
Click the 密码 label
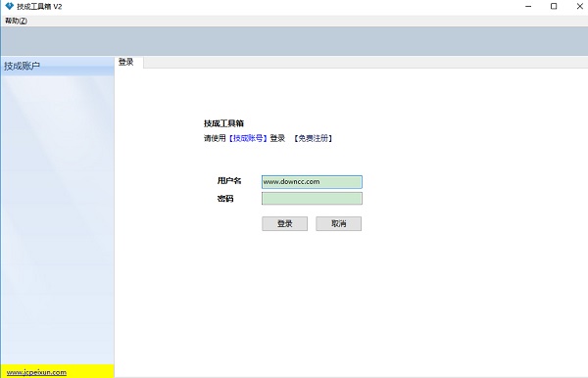click(x=225, y=199)
